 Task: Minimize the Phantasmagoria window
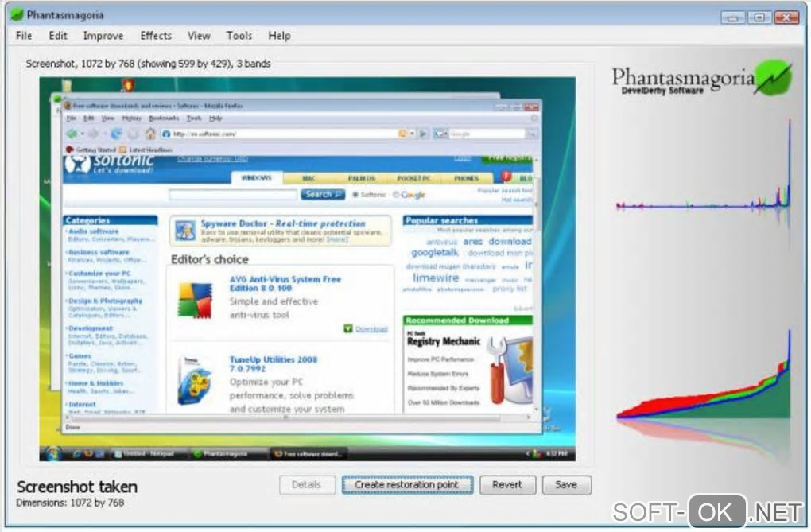click(732, 17)
